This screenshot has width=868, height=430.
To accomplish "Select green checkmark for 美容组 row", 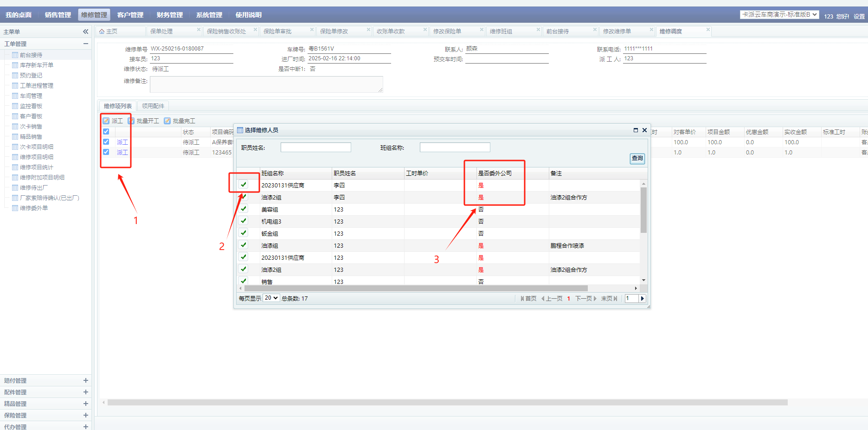I will tap(244, 209).
